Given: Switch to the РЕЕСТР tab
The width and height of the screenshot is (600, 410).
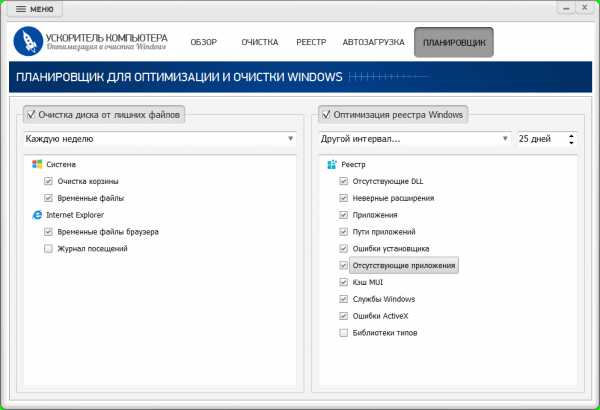Looking at the screenshot, I should [311, 42].
